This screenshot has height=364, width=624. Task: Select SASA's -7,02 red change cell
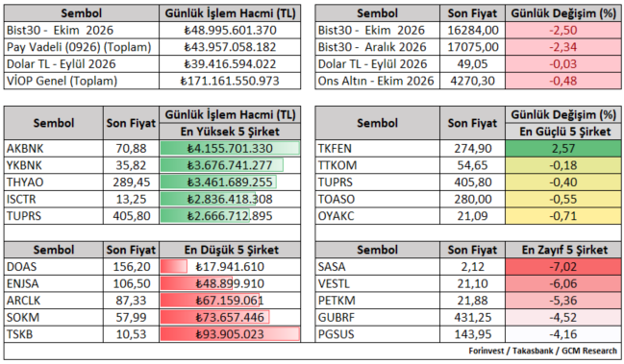coord(563,267)
